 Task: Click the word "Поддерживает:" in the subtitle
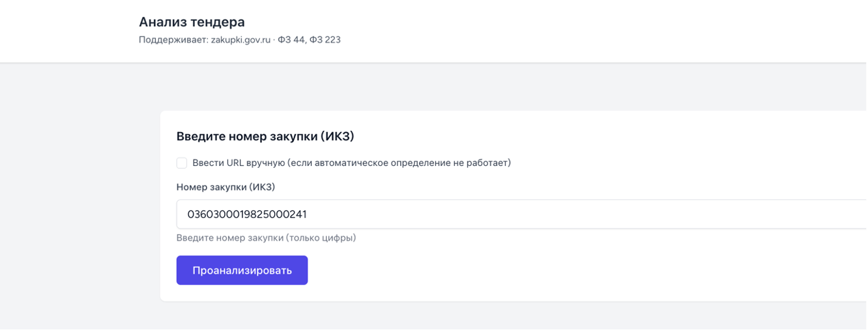pos(173,40)
